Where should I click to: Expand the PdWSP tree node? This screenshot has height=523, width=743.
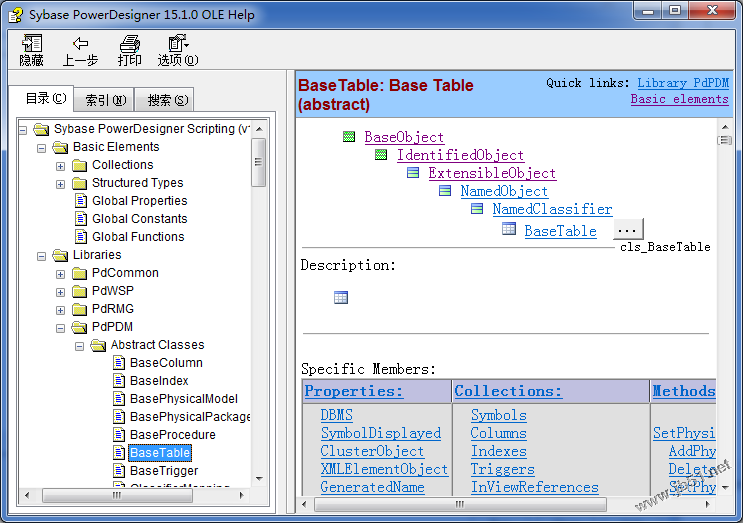click(60, 292)
